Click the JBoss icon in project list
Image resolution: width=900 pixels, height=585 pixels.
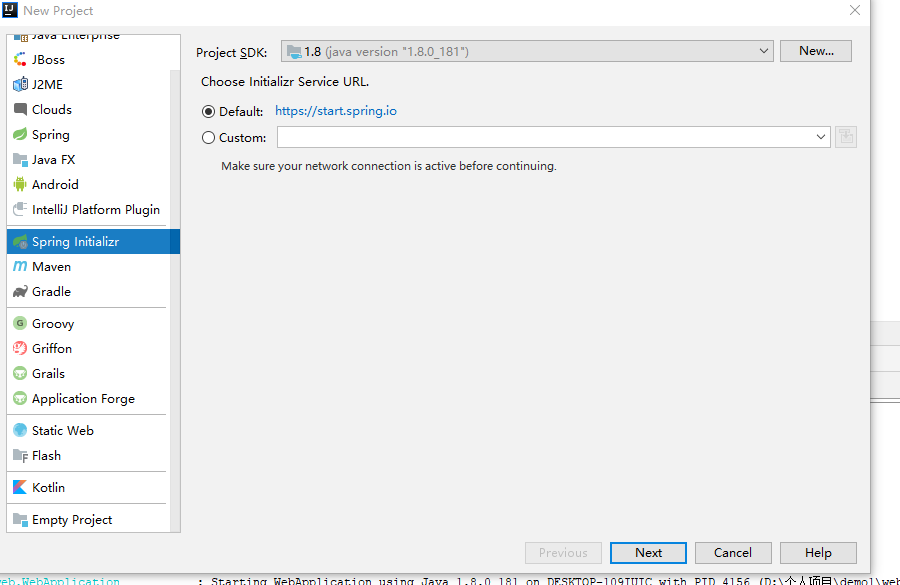pos(20,59)
